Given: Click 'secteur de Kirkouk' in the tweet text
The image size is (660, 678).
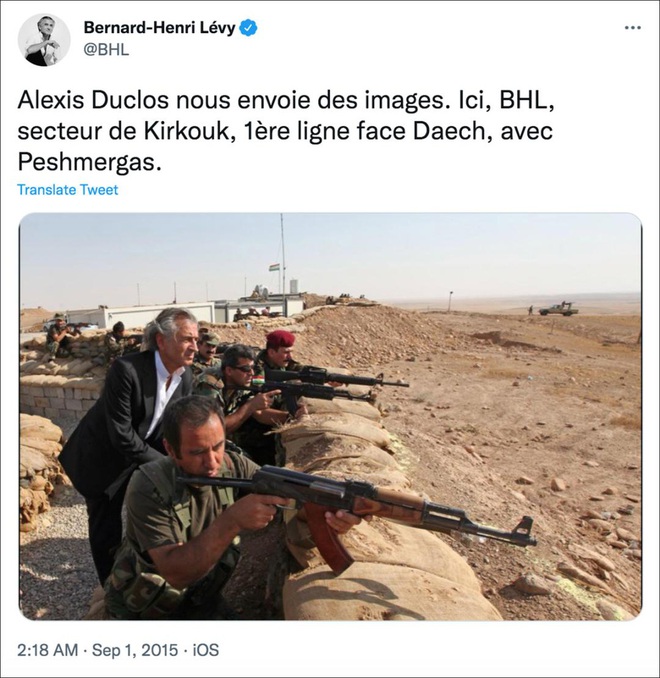Looking at the screenshot, I should point(122,131).
